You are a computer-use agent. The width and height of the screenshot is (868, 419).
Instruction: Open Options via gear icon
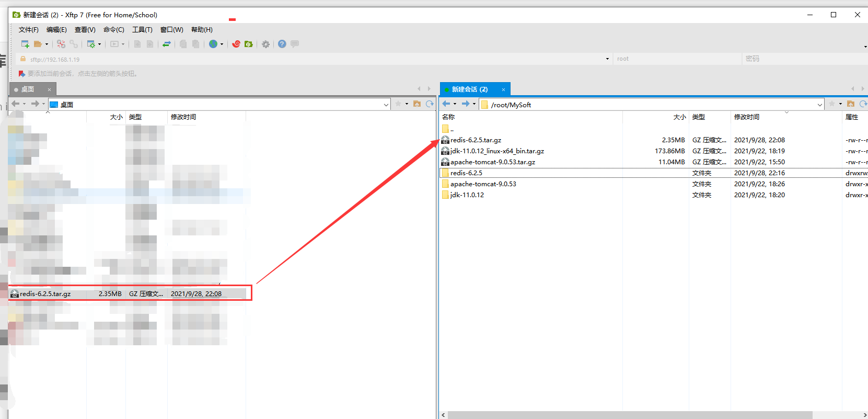tap(266, 44)
